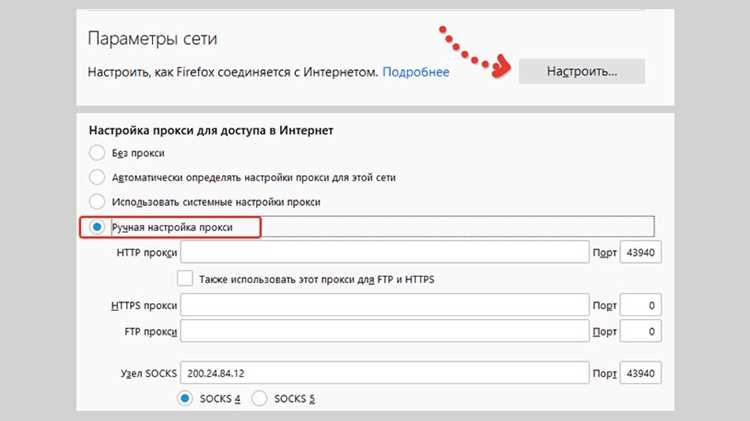Image resolution: width=750 pixels, height=421 pixels.
Task: Select the Без прокси radio button
Action: 97,153
